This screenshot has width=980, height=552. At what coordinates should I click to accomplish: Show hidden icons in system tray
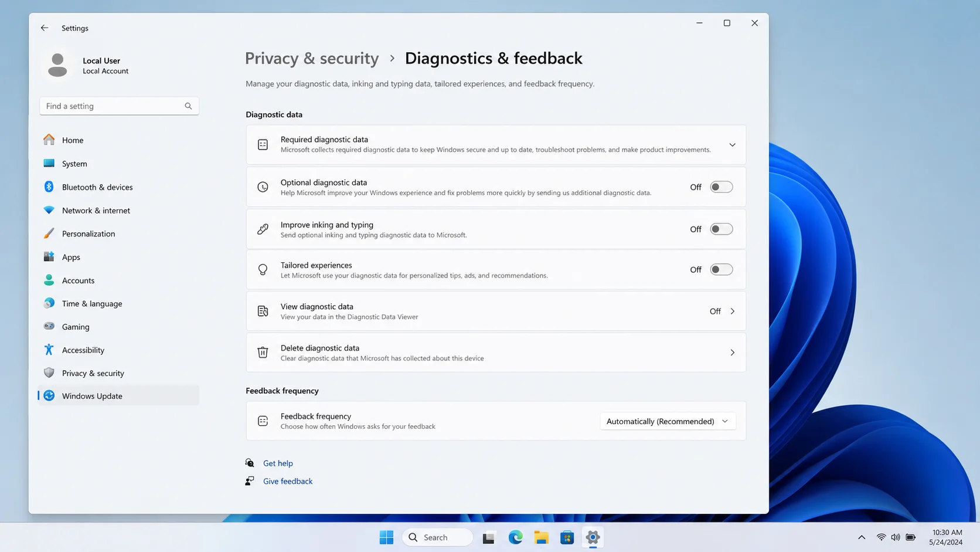(862, 537)
